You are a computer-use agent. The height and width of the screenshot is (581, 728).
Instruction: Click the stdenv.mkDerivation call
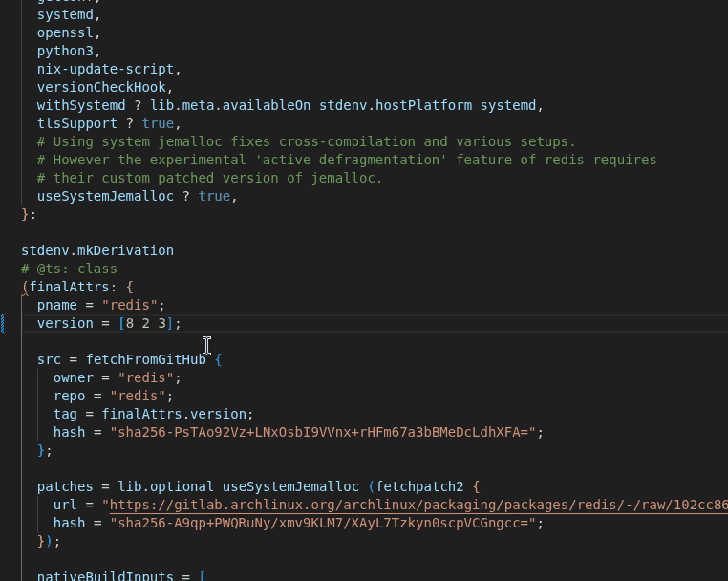point(96,250)
